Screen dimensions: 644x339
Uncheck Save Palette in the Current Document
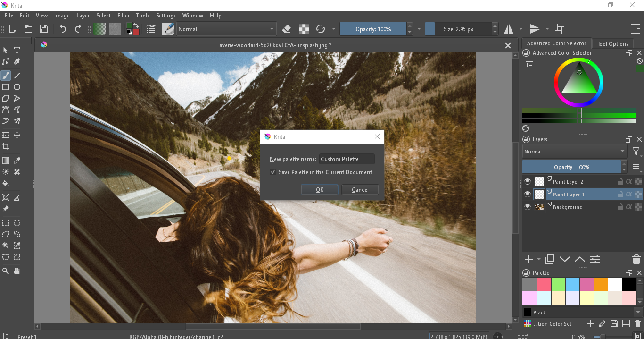pos(273,172)
